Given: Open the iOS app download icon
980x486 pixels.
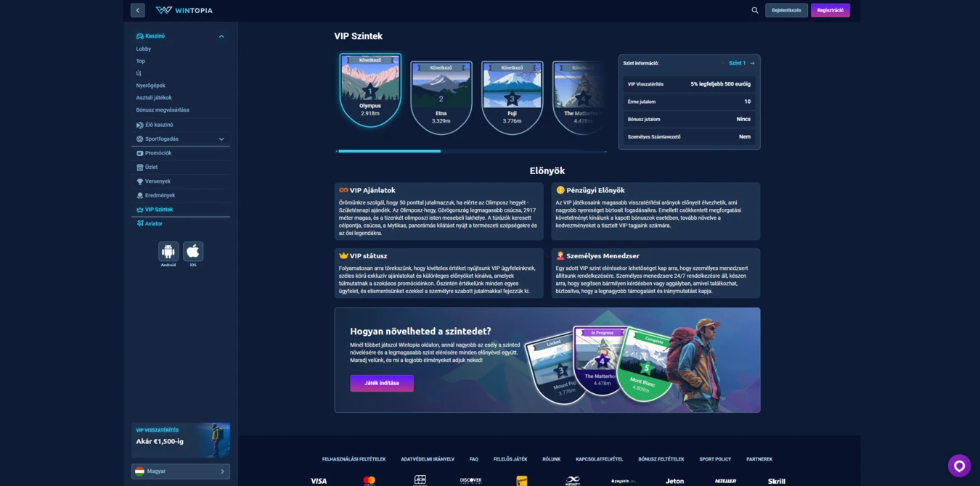Looking at the screenshot, I should pos(193,252).
